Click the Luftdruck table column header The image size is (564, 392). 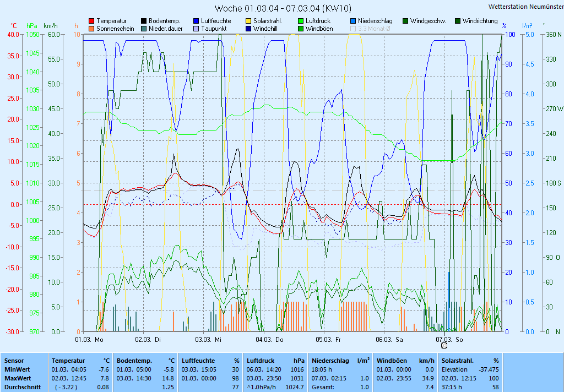(261, 361)
